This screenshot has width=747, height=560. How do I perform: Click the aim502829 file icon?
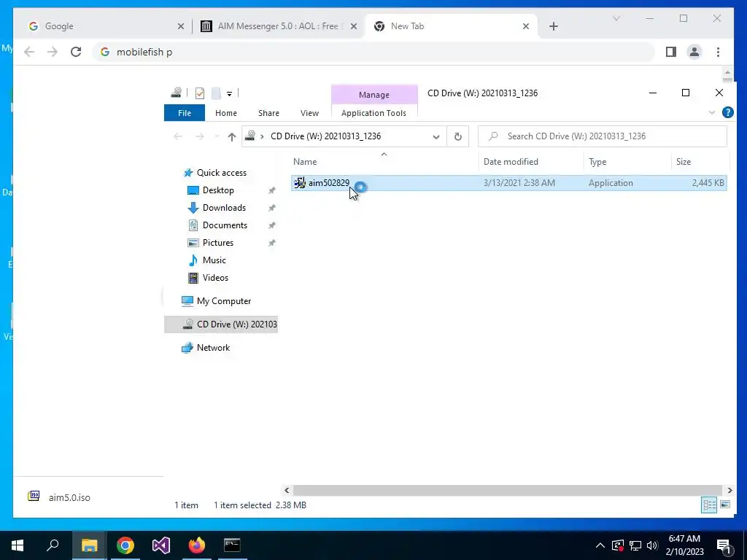[x=300, y=183]
